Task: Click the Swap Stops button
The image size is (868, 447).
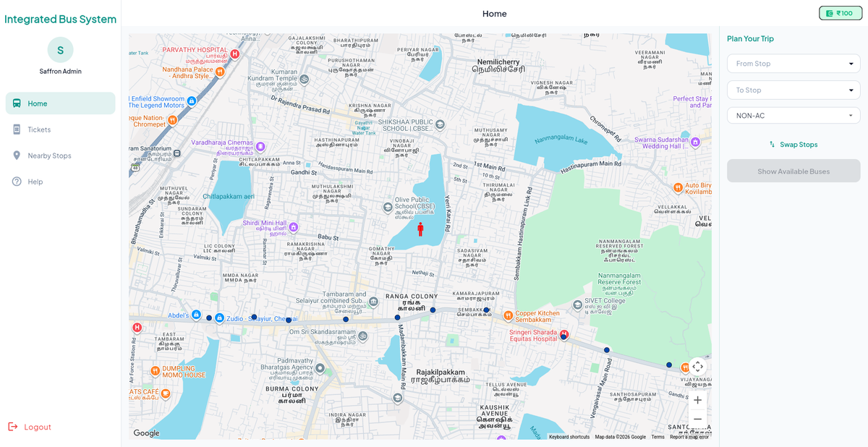Action: [x=793, y=145]
